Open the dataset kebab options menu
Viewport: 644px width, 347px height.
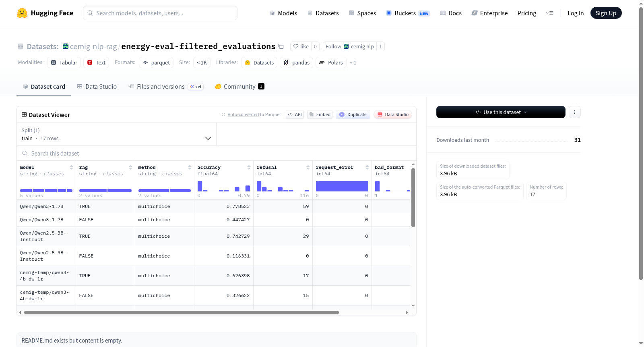575,112
